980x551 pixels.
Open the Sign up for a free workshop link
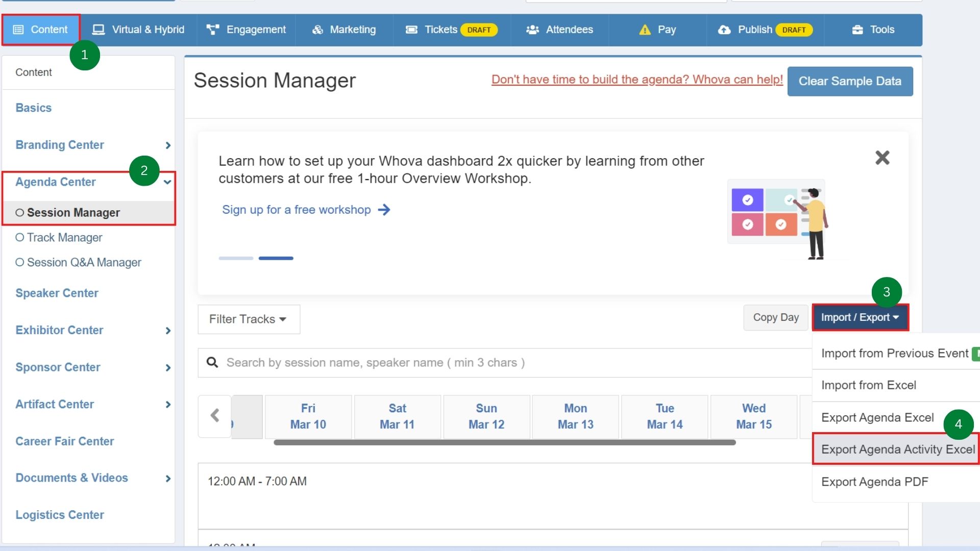click(x=296, y=210)
